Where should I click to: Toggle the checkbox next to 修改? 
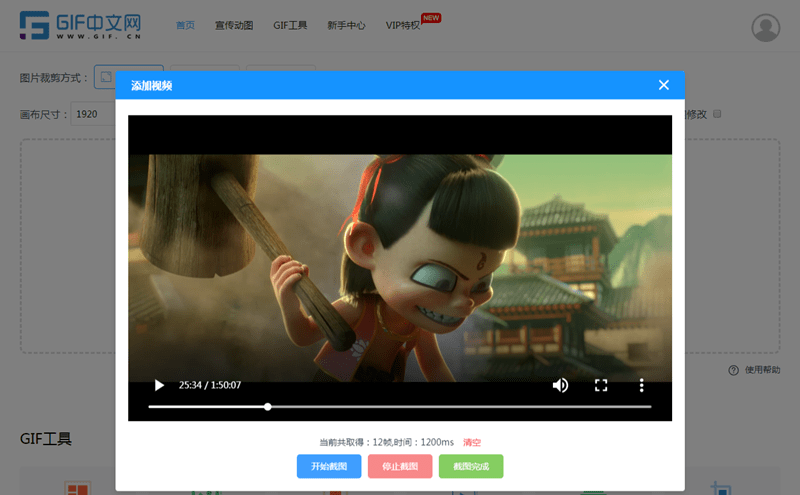[717, 114]
